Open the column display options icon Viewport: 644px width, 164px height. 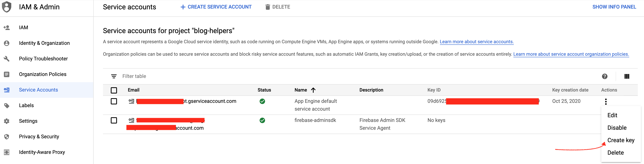(627, 76)
